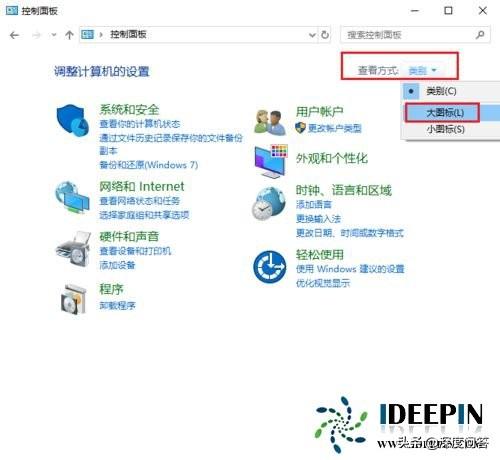Open Network and Internet globe icon

[x=72, y=198]
